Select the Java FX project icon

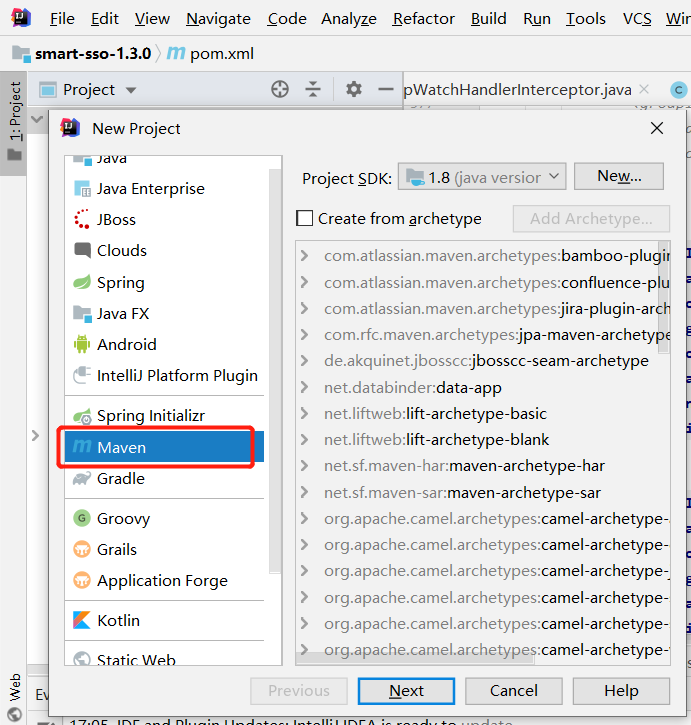(x=82, y=313)
